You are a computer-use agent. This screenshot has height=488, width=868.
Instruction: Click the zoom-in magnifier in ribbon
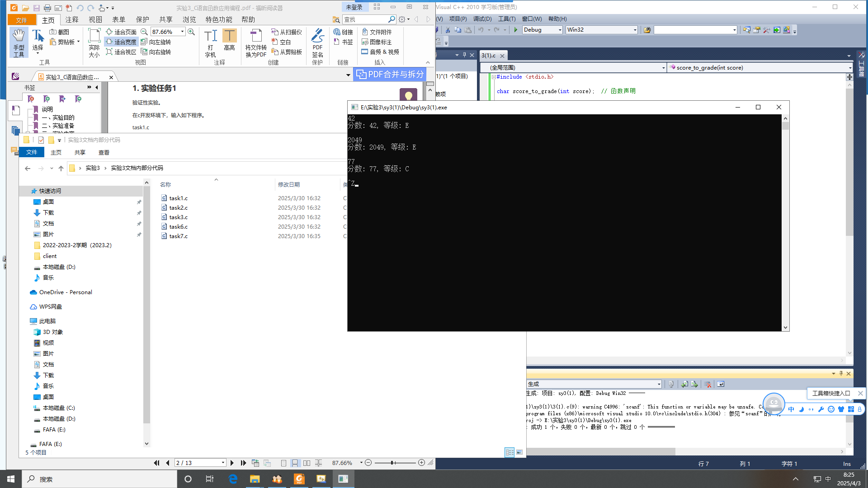[191, 32]
